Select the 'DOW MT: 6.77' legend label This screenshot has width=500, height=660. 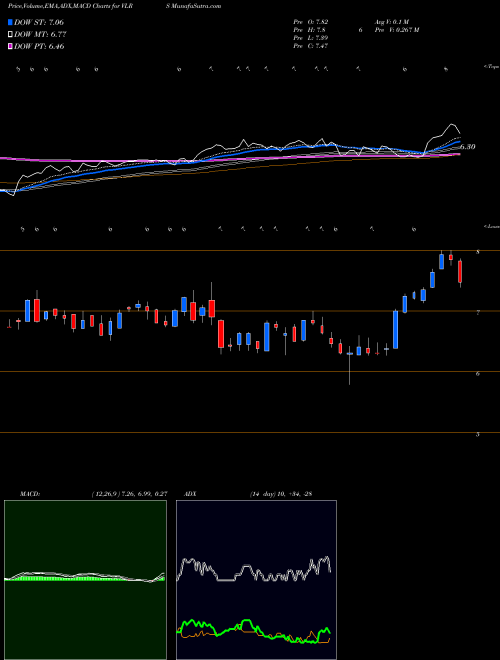pyautogui.click(x=40, y=35)
